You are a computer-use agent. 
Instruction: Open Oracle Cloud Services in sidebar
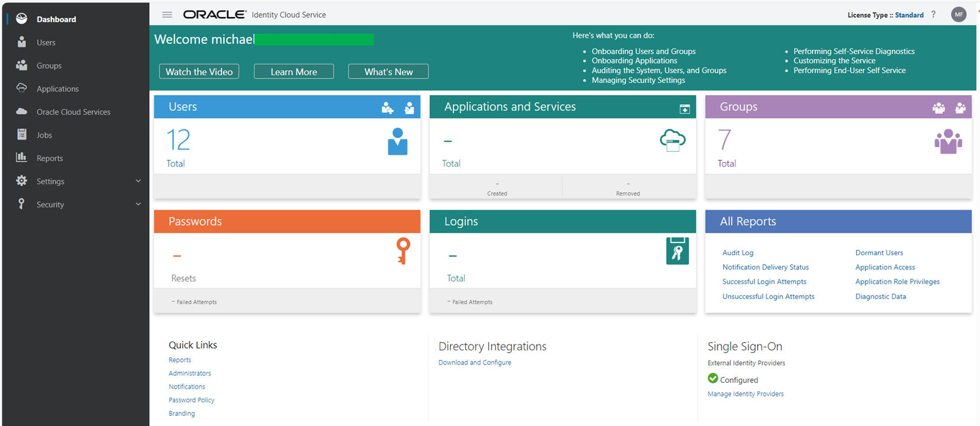(73, 112)
